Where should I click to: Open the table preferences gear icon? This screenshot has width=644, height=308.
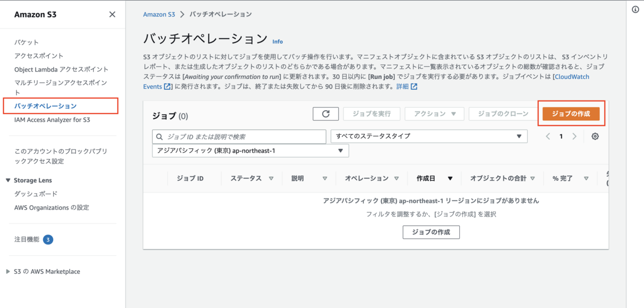595,137
